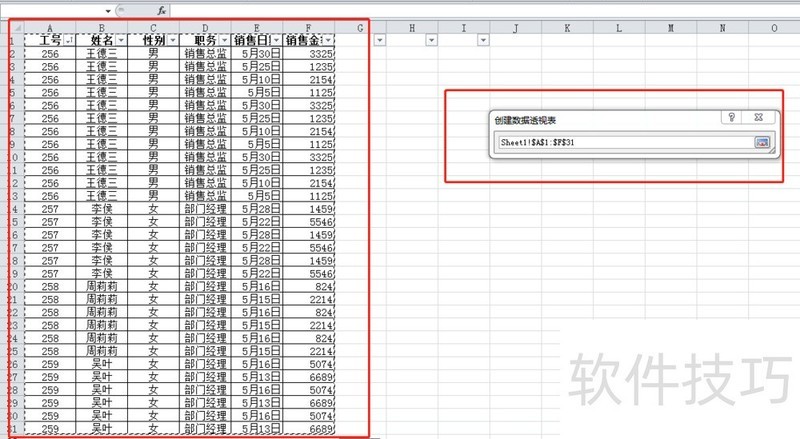Select the column N header
This screenshot has height=439, width=800.
point(722,28)
